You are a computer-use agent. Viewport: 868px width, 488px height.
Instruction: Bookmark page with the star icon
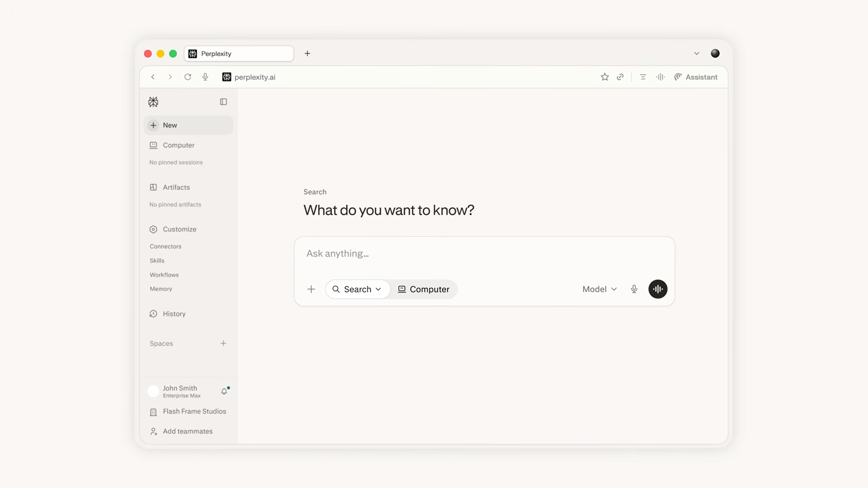click(x=605, y=77)
